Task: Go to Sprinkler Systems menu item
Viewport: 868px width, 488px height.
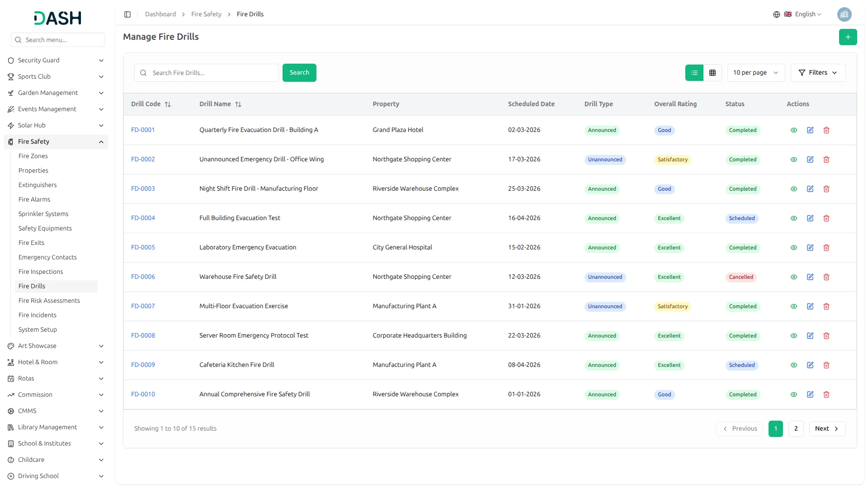Action: 43,214
